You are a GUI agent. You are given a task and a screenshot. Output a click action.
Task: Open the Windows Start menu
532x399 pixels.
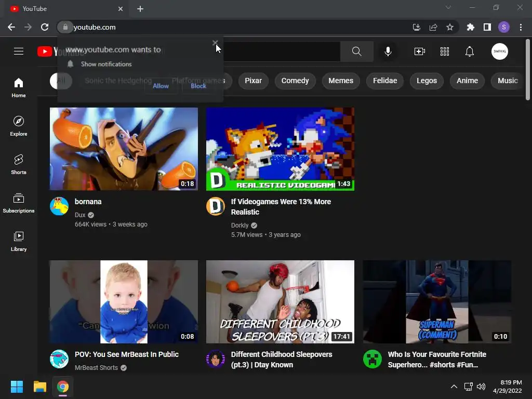click(17, 387)
